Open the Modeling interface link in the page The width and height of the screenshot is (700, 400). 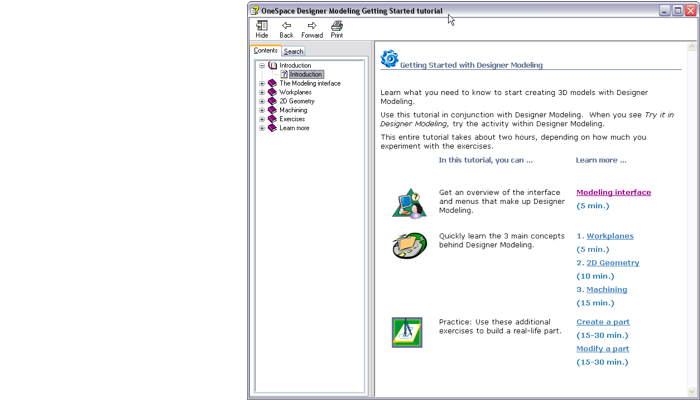pos(613,192)
